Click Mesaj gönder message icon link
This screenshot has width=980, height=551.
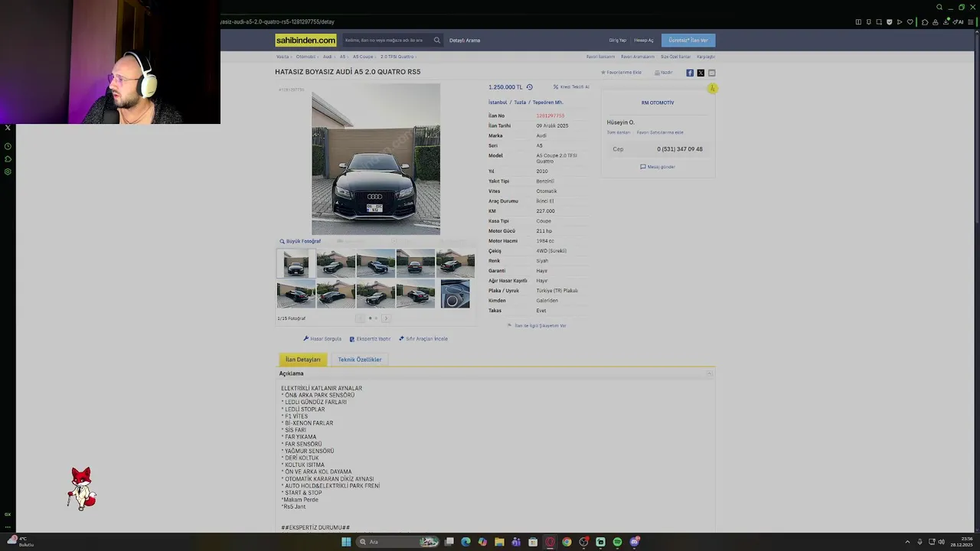pyautogui.click(x=658, y=167)
